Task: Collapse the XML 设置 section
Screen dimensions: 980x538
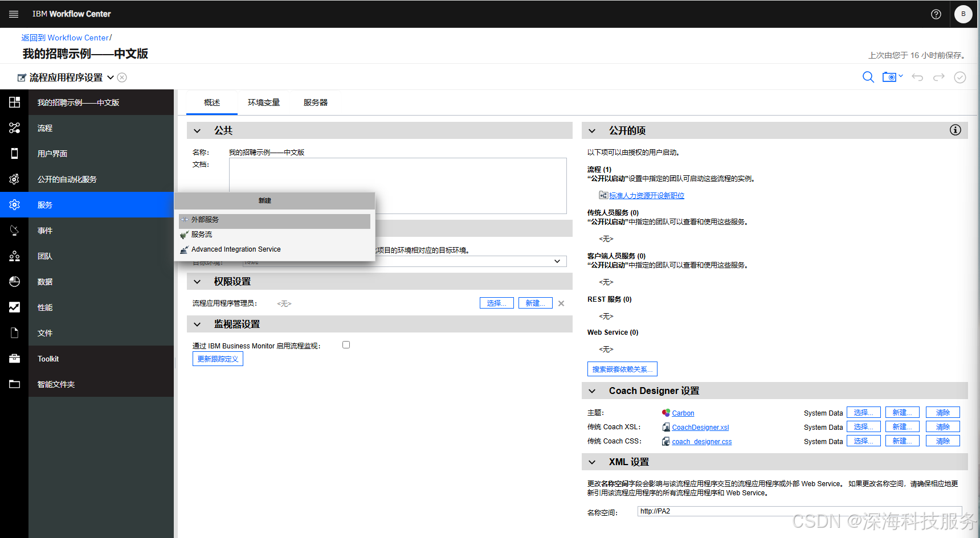Action: (592, 462)
